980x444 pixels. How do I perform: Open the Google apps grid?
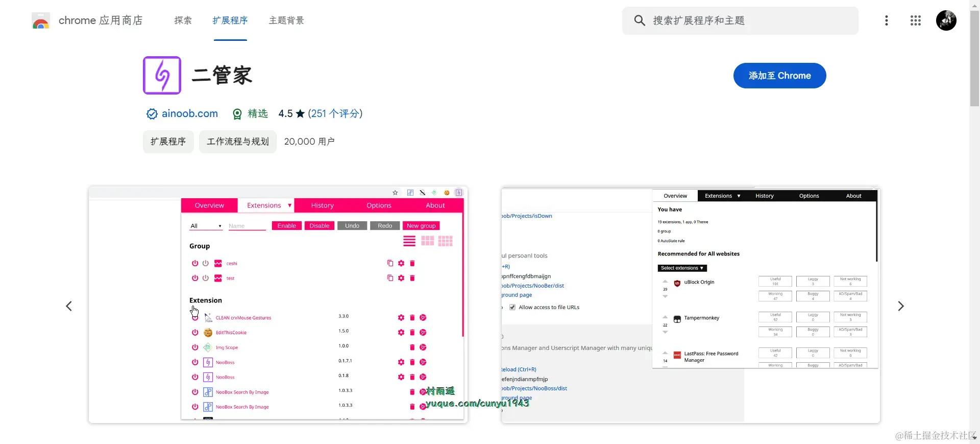coord(916,20)
